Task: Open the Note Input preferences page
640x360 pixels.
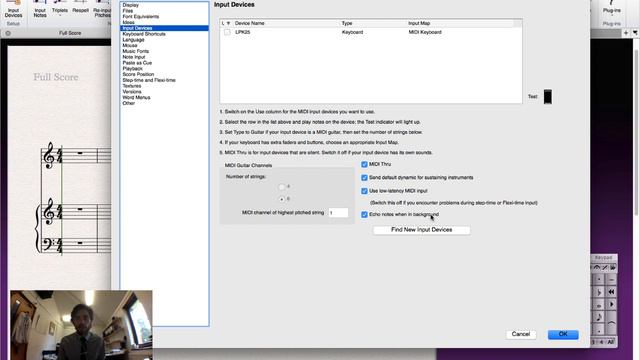Action: pyautogui.click(x=134, y=57)
